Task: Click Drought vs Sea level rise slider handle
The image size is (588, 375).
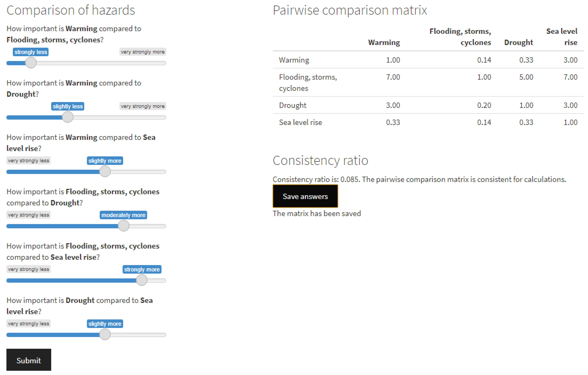Action: coord(105,334)
